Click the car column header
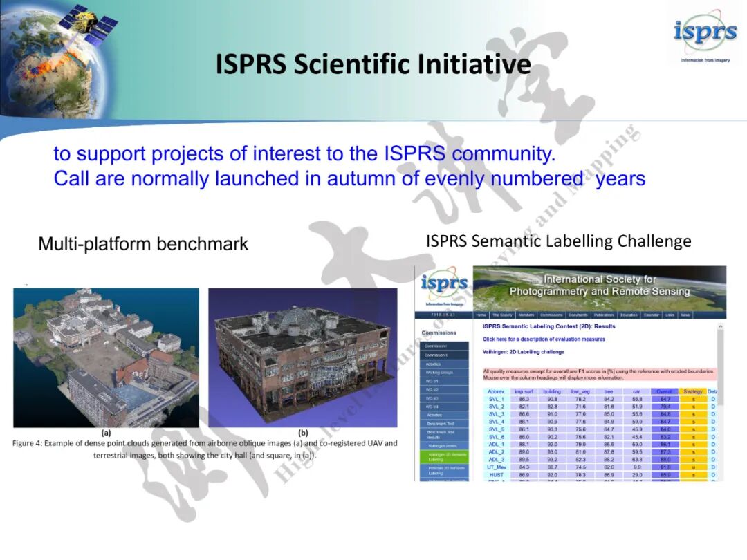Image resolution: width=747 pixels, height=560 pixels. (x=636, y=391)
